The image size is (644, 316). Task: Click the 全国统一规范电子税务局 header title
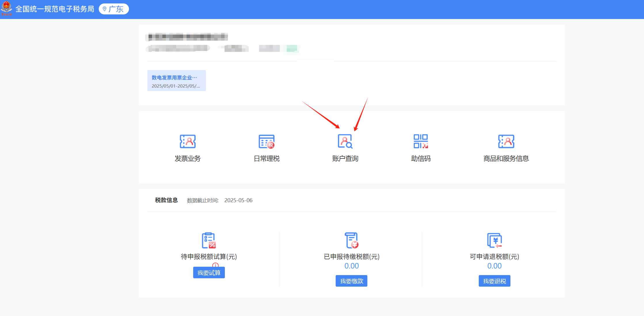55,9
